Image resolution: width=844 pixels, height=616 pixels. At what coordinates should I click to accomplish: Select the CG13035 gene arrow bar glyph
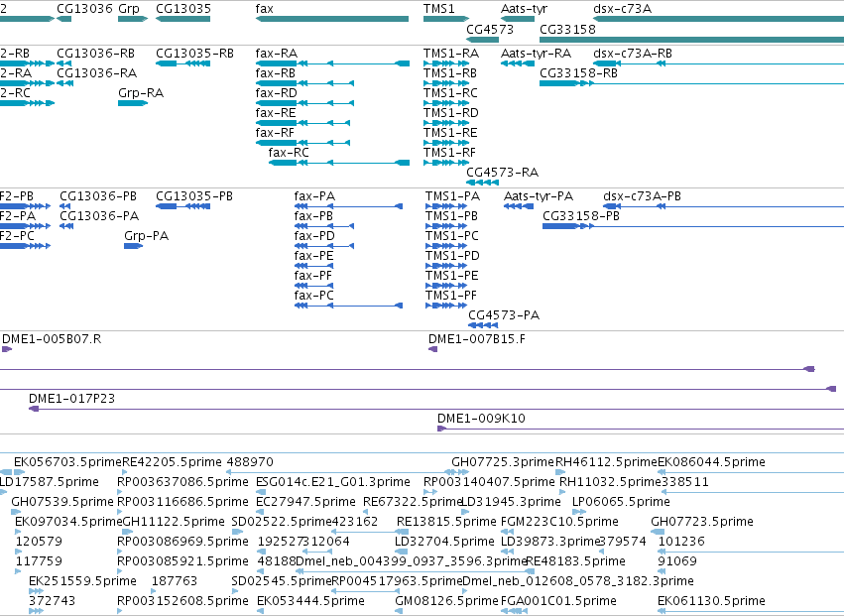pos(183,19)
